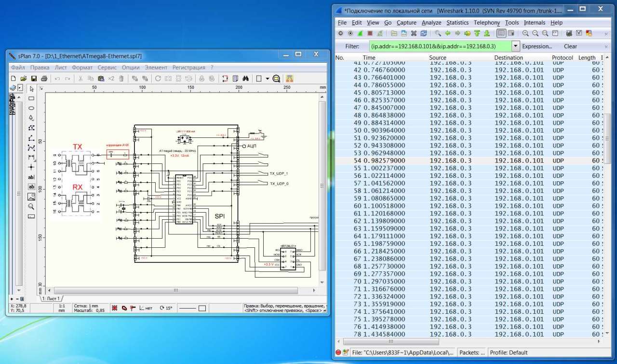
Task: Click the binoculars search icon in sPlan
Action: pos(245,78)
